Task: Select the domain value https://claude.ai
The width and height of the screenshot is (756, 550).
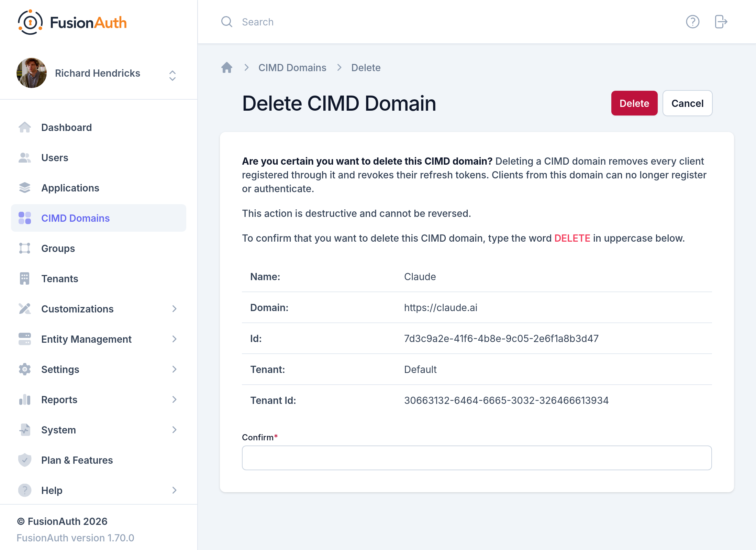Action: click(x=441, y=308)
